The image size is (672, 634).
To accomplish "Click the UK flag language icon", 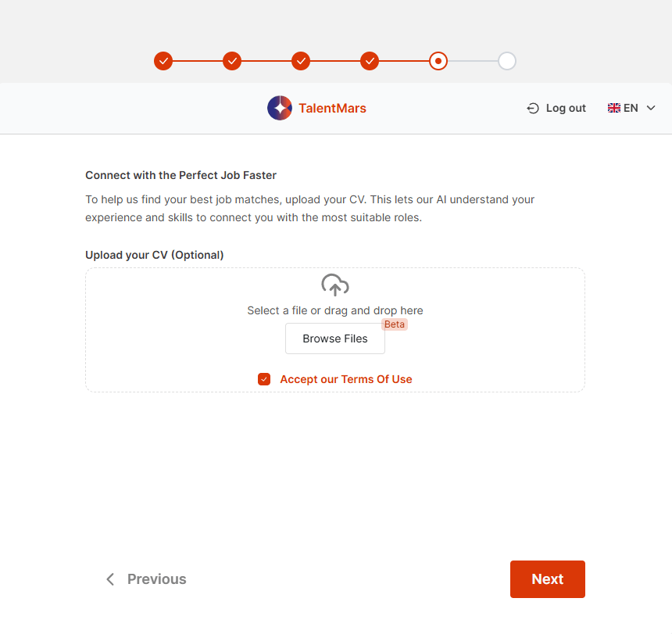I will [x=614, y=109].
